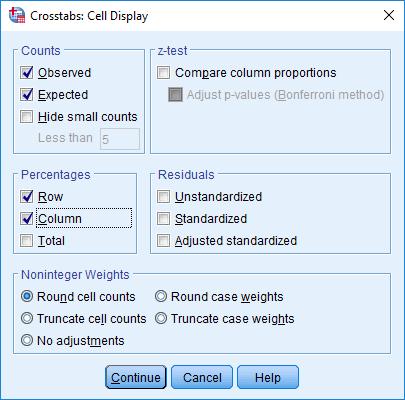
Task: Click the Less than value field
Action: 120,139
